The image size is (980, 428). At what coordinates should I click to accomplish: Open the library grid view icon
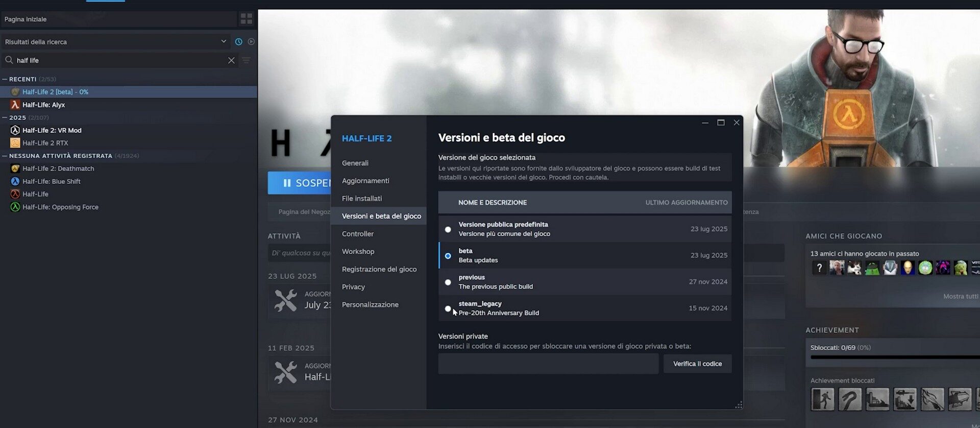click(247, 19)
